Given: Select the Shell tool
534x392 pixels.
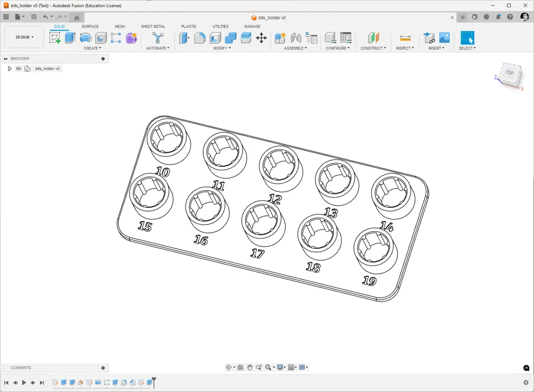Looking at the screenshot, I should 215,38.
